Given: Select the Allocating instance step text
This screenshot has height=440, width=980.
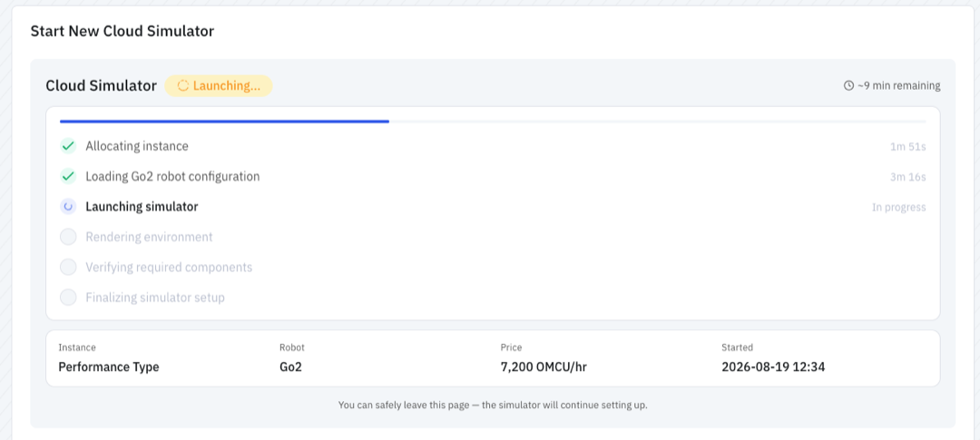Looking at the screenshot, I should click(137, 146).
